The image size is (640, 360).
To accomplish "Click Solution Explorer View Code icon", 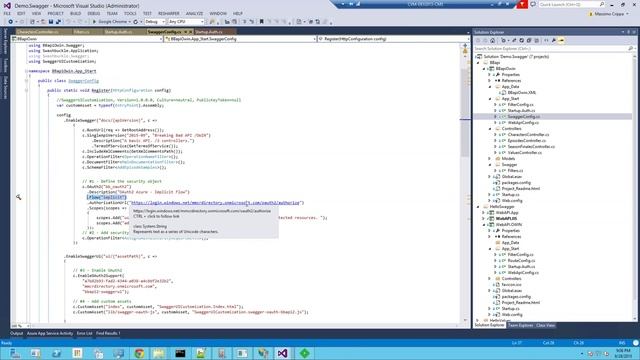I will tap(546, 40).
